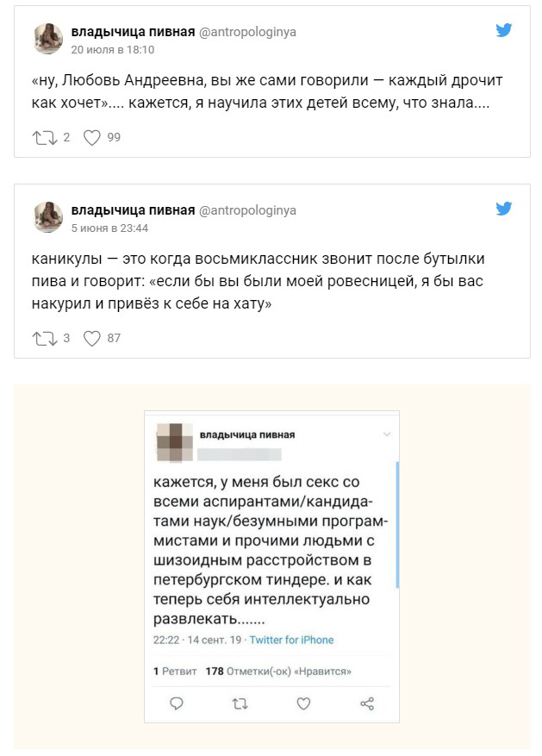The height and width of the screenshot is (756, 542).
Task: Like the tweet with 99 likes
Action: pos(92,137)
